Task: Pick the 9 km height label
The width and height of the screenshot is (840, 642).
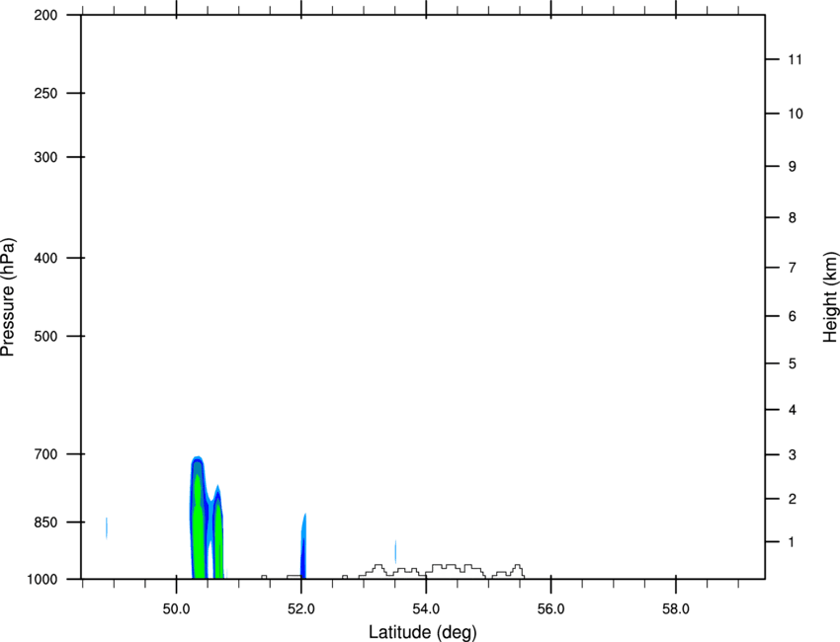Action: [x=793, y=167]
